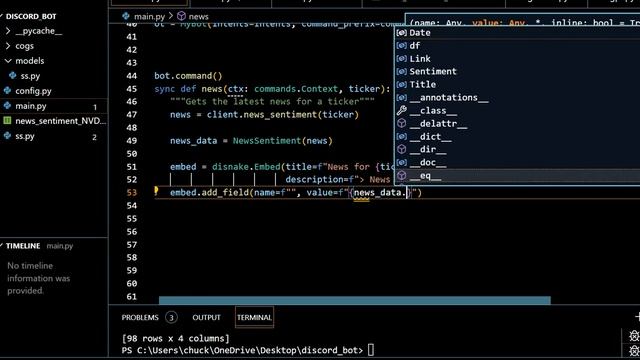Click cube icon in news breadcrumb
Image resolution: width=640 pixels, height=360 pixels.
tap(181, 16)
